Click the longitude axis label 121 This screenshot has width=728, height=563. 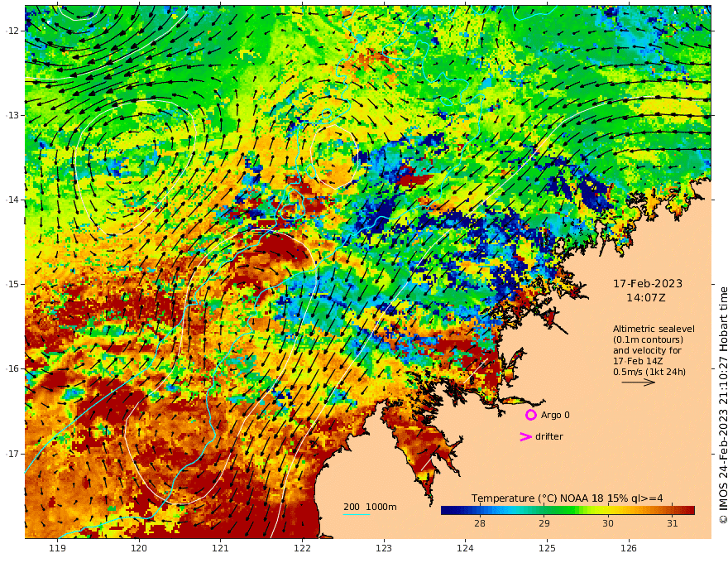tap(221, 548)
